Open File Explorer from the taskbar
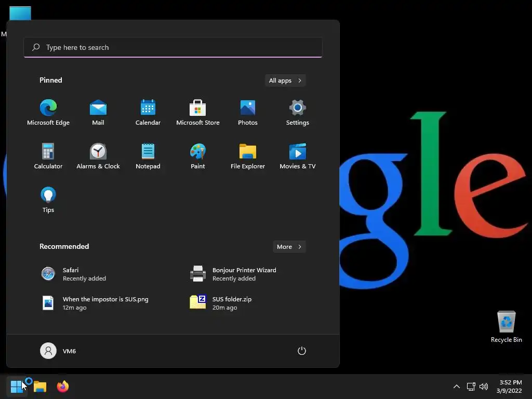Image resolution: width=532 pixels, height=399 pixels. coord(39,387)
